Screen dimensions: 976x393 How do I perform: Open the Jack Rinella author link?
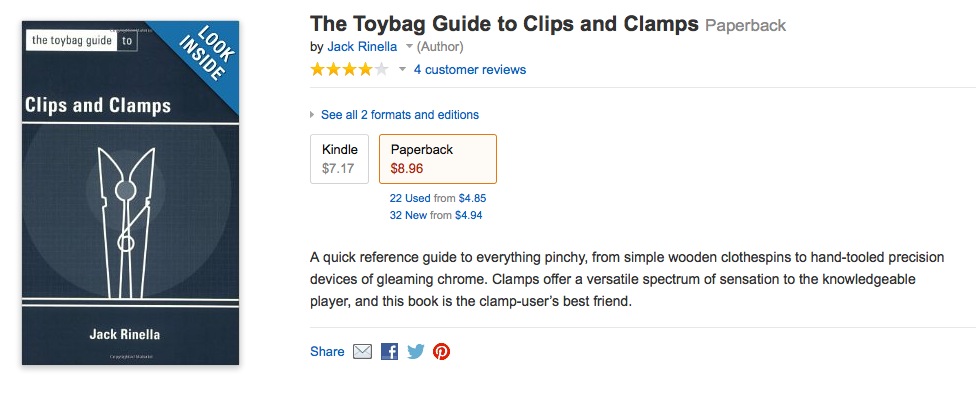tap(362, 47)
